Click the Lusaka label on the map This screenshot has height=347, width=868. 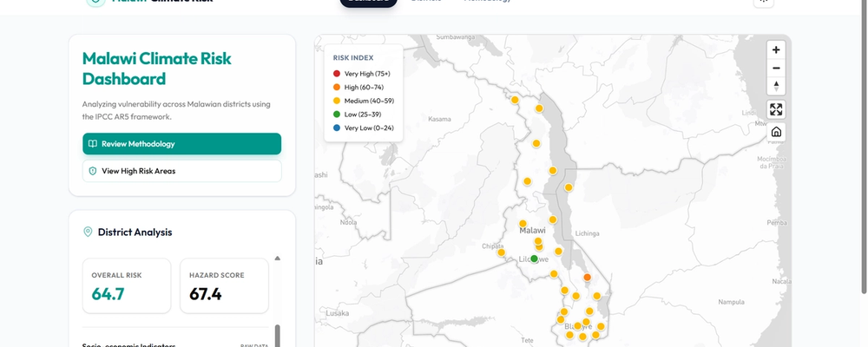pyautogui.click(x=337, y=313)
